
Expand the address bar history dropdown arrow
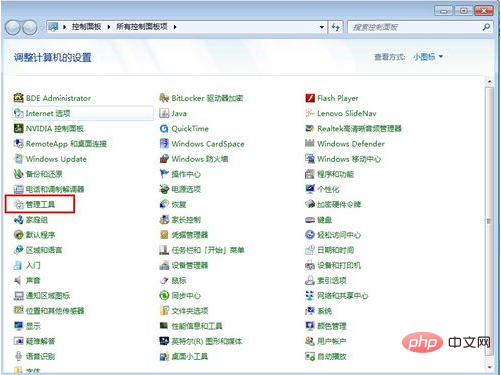point(322,27)
